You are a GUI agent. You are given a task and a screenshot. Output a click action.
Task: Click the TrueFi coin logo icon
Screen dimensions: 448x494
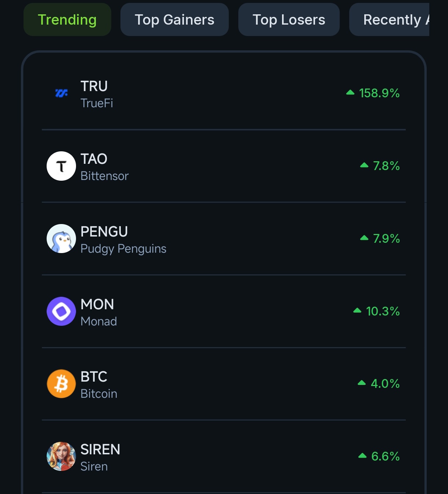[61, 93]
